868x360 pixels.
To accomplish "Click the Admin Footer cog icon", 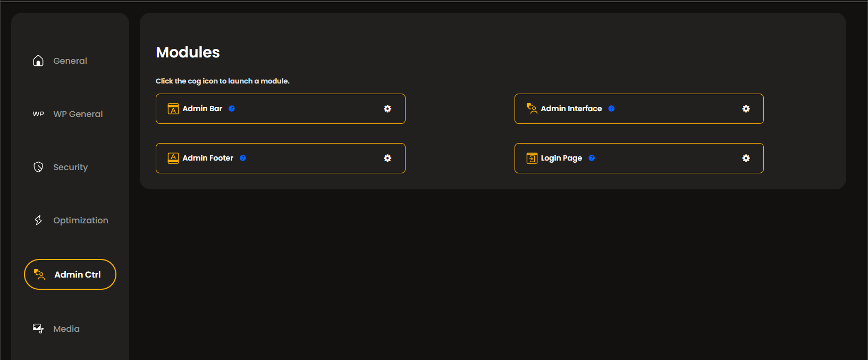I will click(387, 158).
